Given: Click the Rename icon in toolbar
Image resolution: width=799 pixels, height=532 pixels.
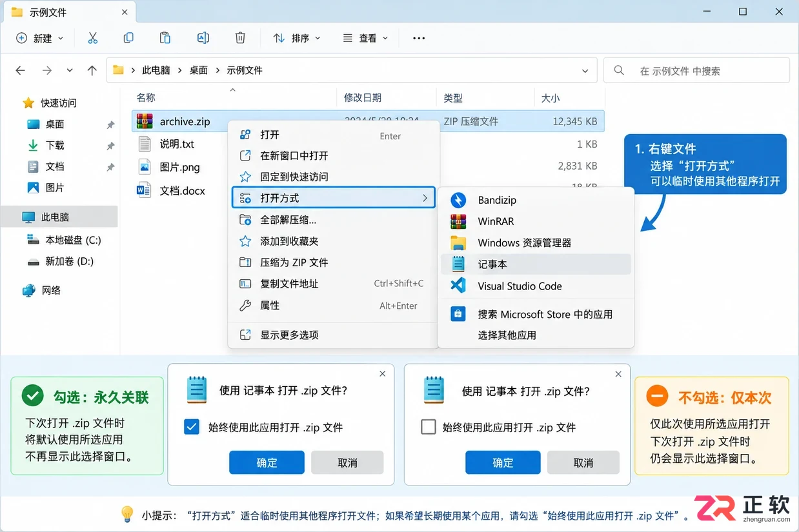Looking at the screenshot, I should pyautogui.click(x=203, y=38).
